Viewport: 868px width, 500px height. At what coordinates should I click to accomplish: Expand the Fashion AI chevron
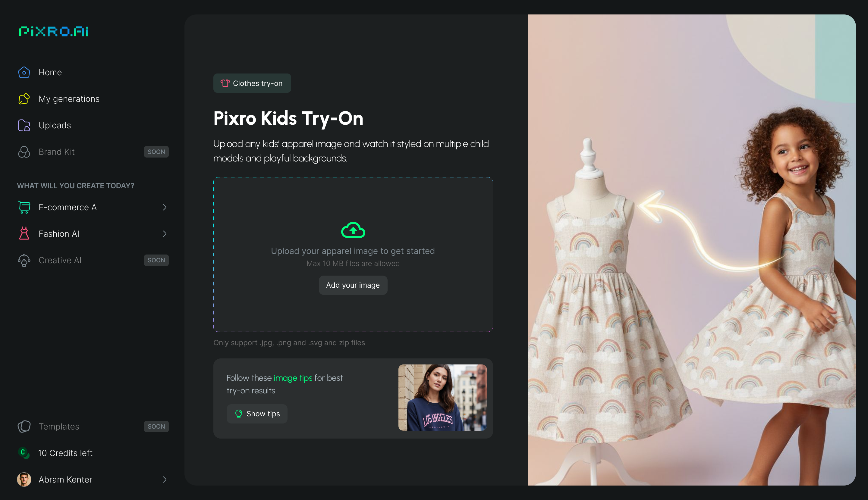coord(165,233)
